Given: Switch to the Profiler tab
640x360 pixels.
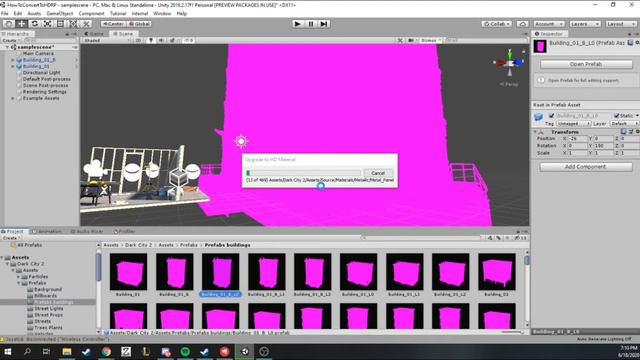Looking at the screenshot, I should (124, 231).
